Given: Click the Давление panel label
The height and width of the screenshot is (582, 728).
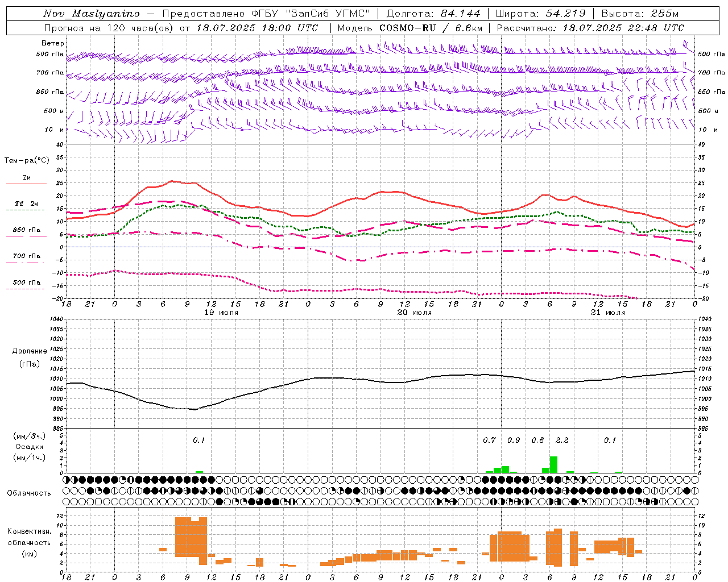Looking at the screenshot, I should (x=30, y=351).
